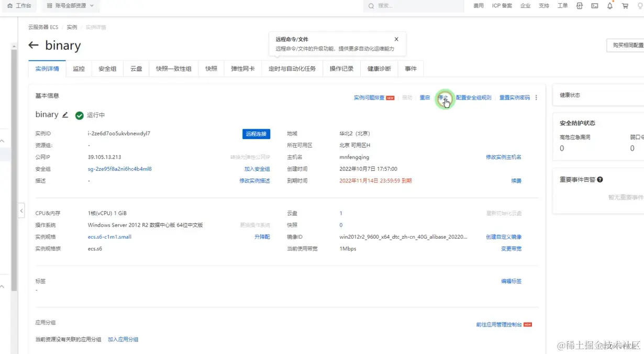This screenshot has width=644, height=354.
Task: Open ICP 备案 menu
Action: click(502, 6)
